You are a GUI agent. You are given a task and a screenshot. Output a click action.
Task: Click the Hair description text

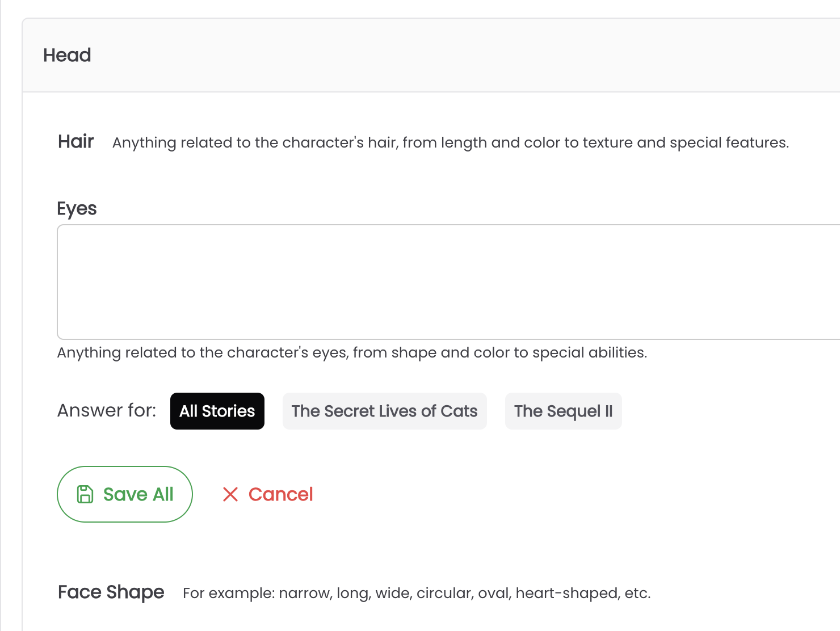click(x=450, y=142)
